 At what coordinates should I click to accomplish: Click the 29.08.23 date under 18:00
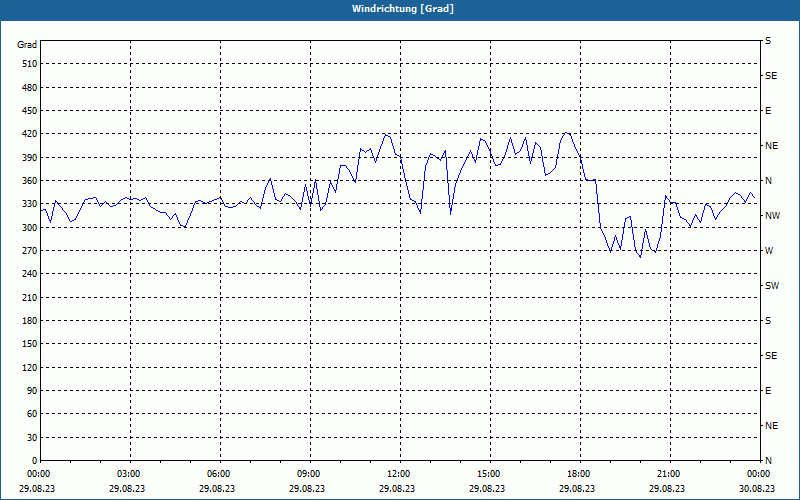coord(577,488)
